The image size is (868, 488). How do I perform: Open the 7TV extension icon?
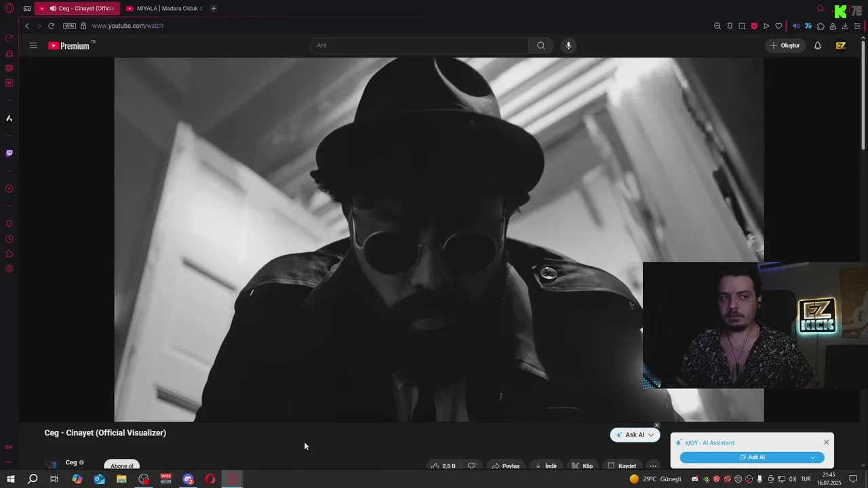pyautogui.click(x=808, y=26)
